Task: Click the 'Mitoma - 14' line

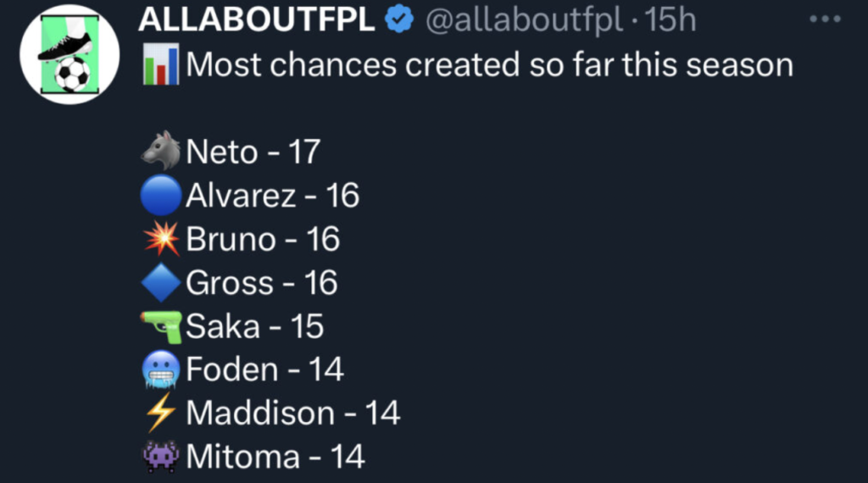Action: (x=275, y=457)
